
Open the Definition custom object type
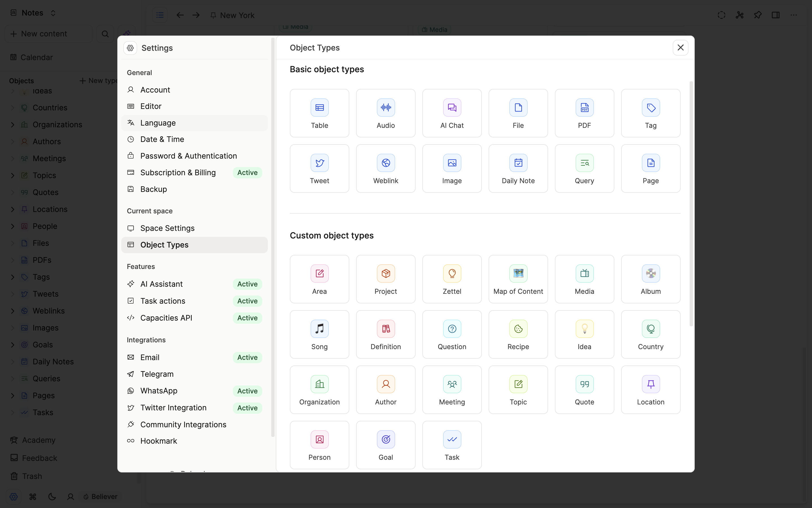click(385, 334)
